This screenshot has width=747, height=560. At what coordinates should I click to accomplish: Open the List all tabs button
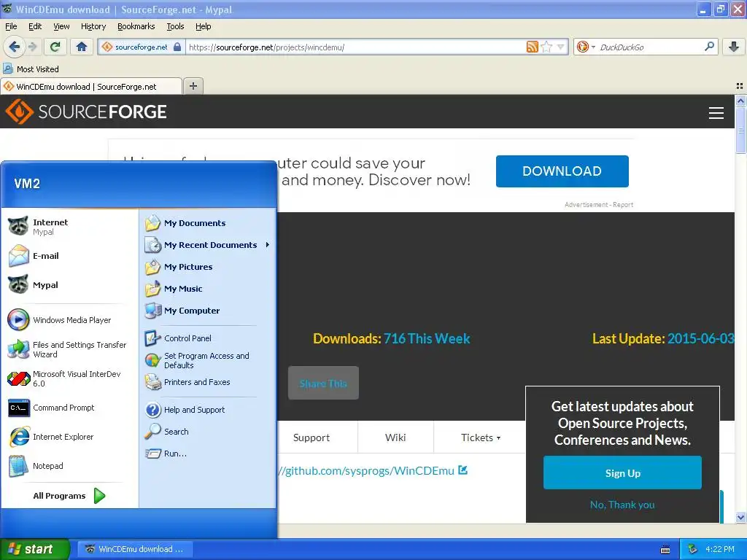[x=740, y=86]
